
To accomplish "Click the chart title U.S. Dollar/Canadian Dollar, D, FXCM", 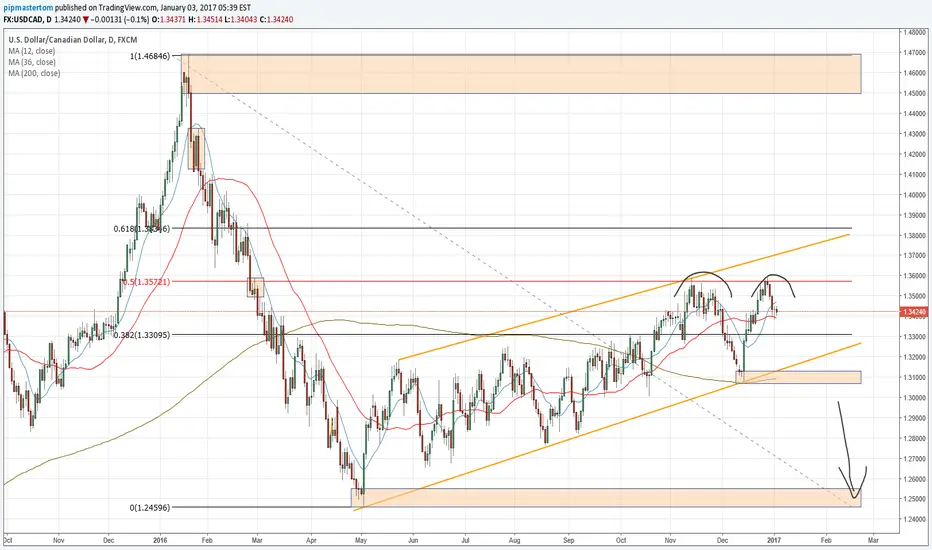I will tap(74, 40).
